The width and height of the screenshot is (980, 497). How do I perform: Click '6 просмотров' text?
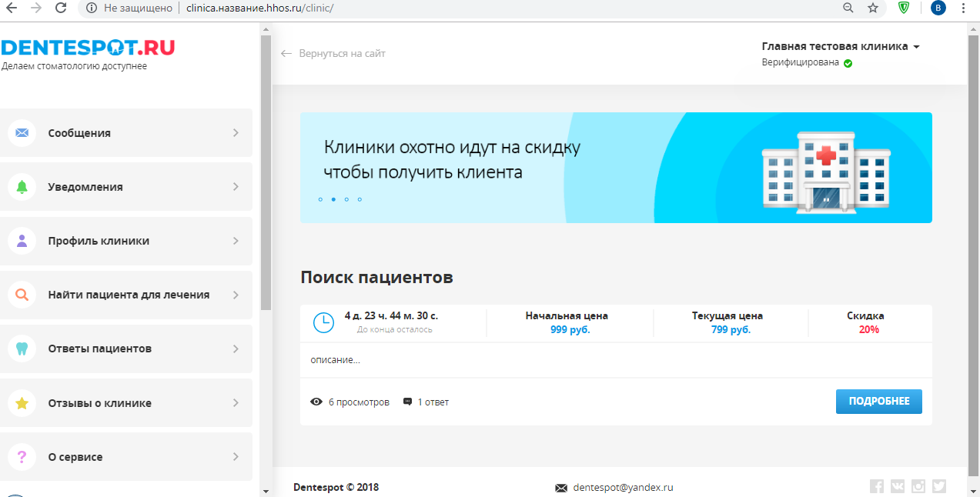click(359, 402)
